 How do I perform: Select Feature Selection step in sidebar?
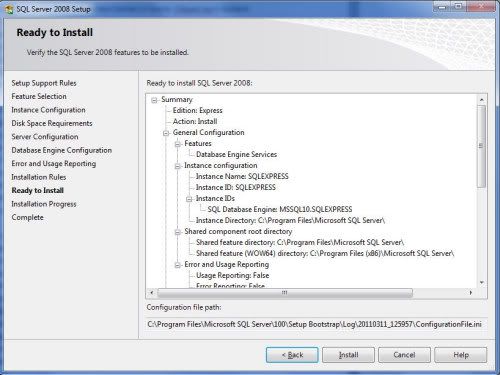39,96
